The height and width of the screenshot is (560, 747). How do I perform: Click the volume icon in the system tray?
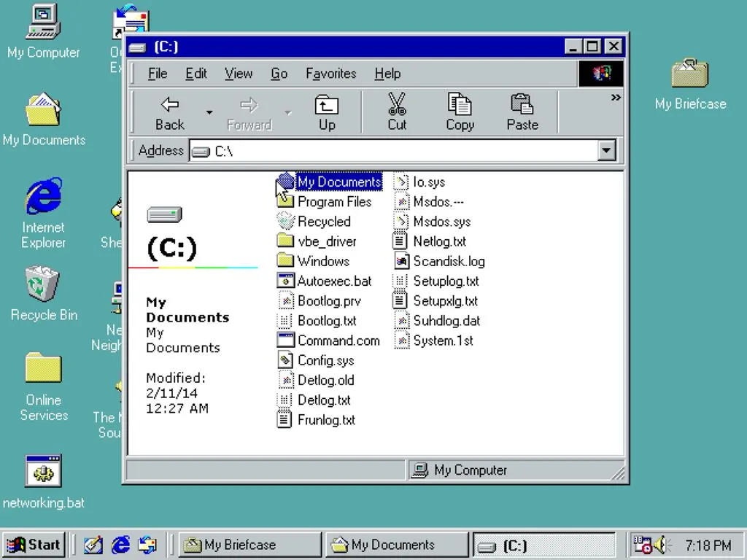pyautogui.click(x=661, y=545)
